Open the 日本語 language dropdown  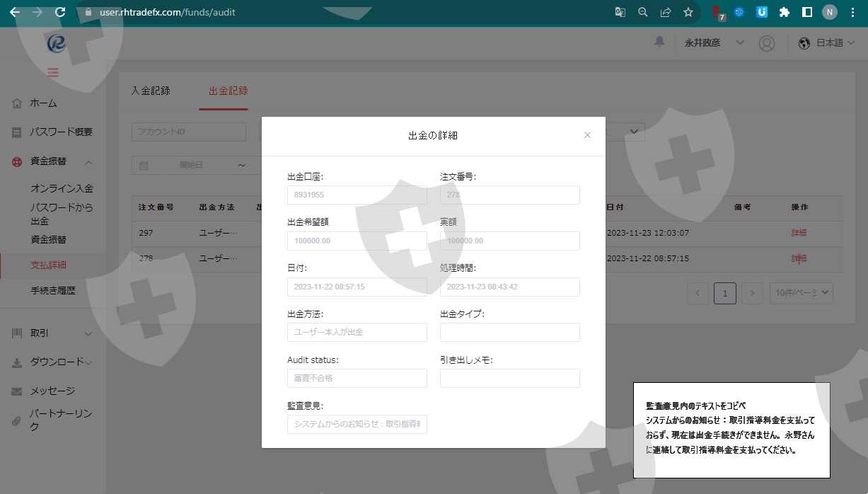click(x=826, y=43)
